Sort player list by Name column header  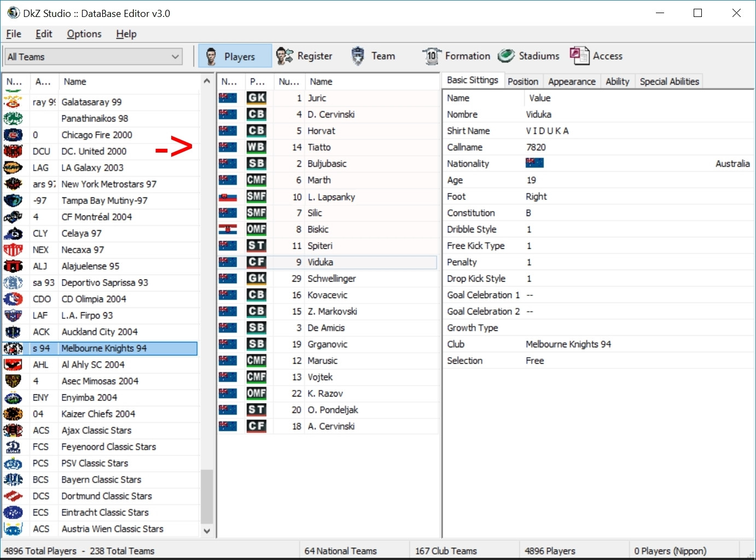coord(372,81)
